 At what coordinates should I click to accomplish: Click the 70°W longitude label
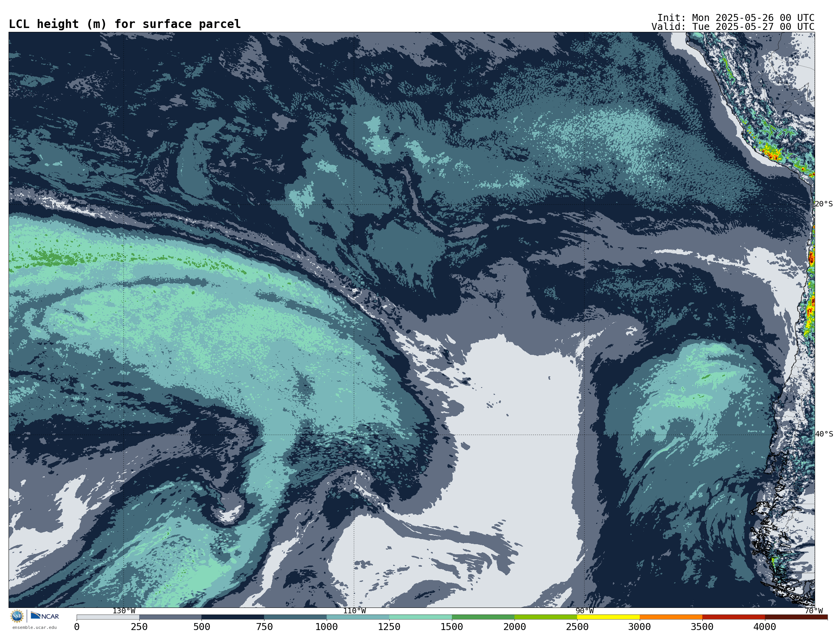tap(814, 611)
